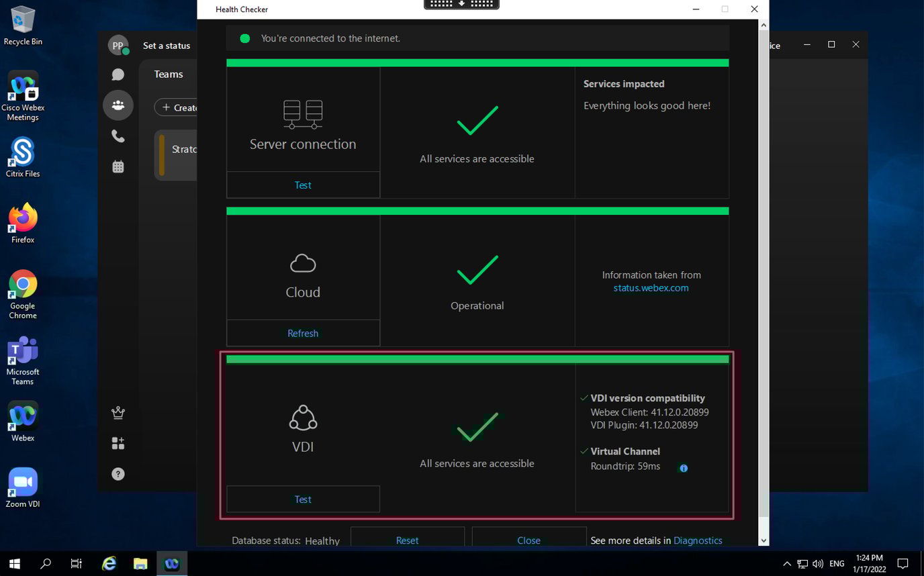The image size is (924, 576).
Task: Open the status.webex.com link
Action: (x=651, y=287)
